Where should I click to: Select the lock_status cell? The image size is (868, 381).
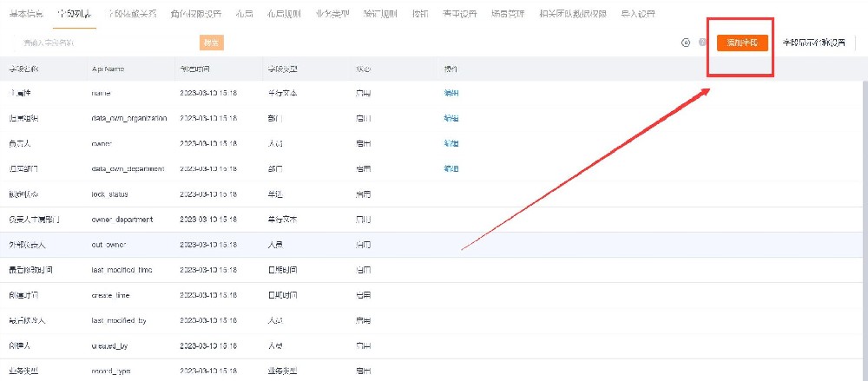[109, 194]
